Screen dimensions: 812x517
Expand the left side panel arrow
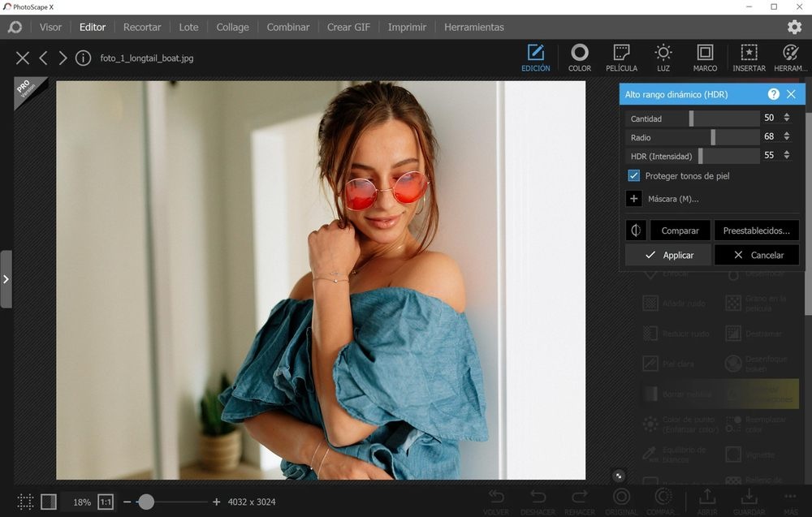tap(6, 279)
